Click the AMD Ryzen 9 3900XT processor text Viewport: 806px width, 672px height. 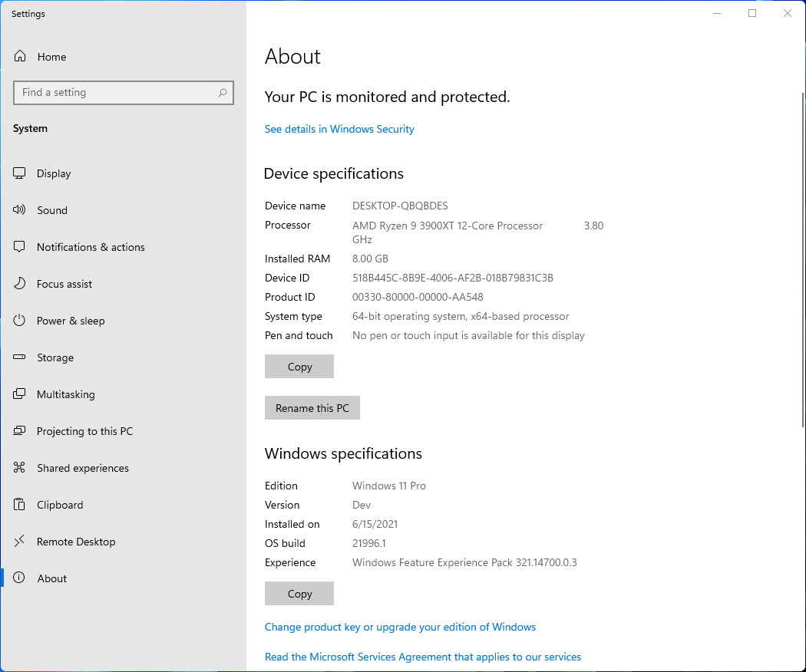448,226
